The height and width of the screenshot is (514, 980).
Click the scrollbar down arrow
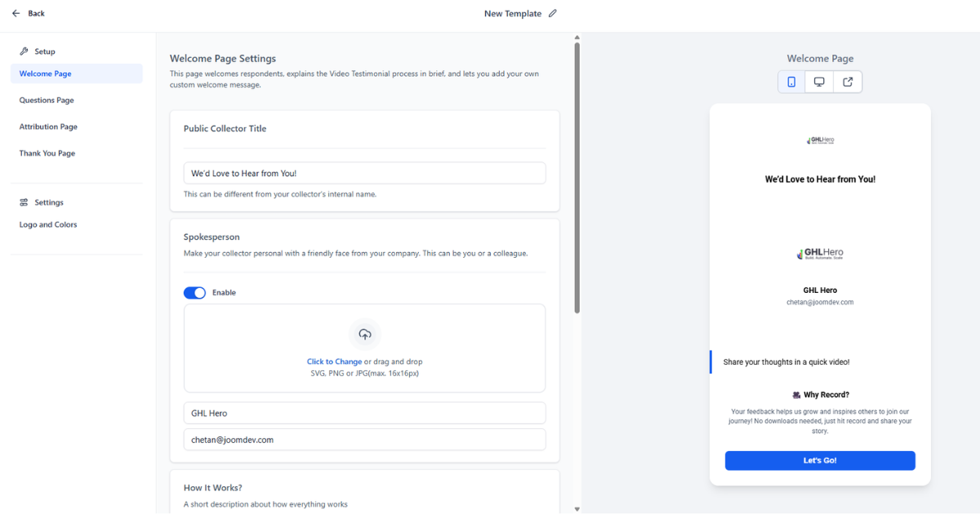577,509
